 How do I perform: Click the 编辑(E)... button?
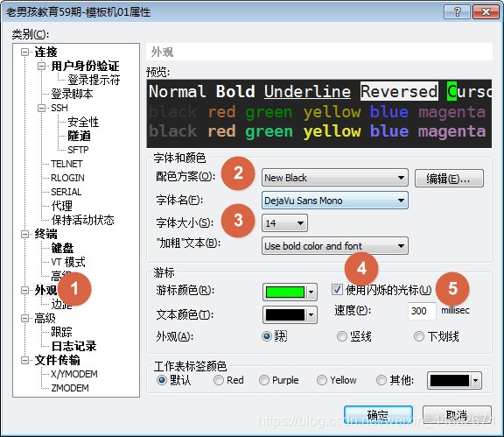[x=449, y=179]
